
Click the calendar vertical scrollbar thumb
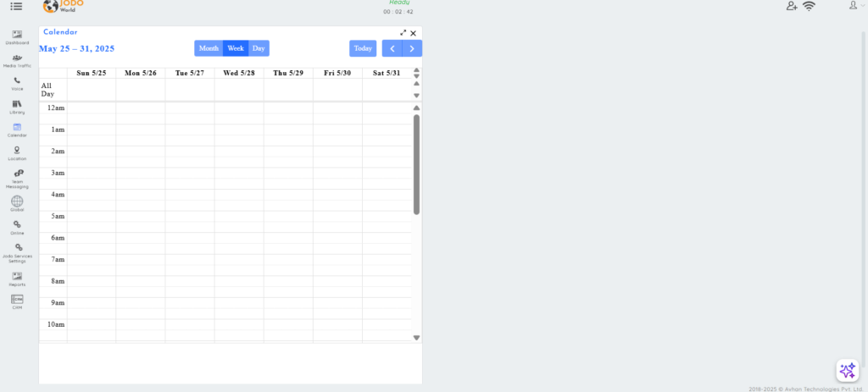416,164
